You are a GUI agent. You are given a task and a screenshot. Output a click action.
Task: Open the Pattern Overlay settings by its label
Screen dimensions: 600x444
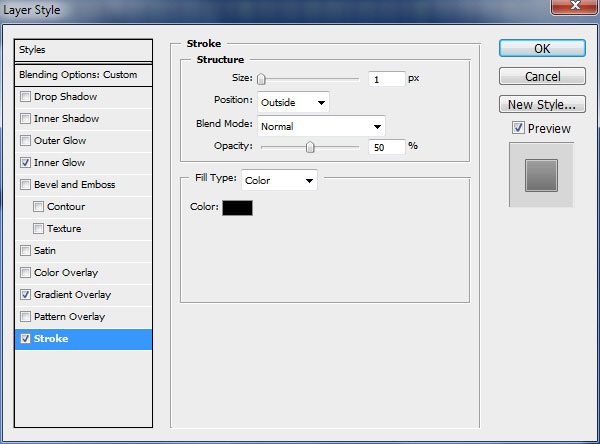[x=69, y=317]
